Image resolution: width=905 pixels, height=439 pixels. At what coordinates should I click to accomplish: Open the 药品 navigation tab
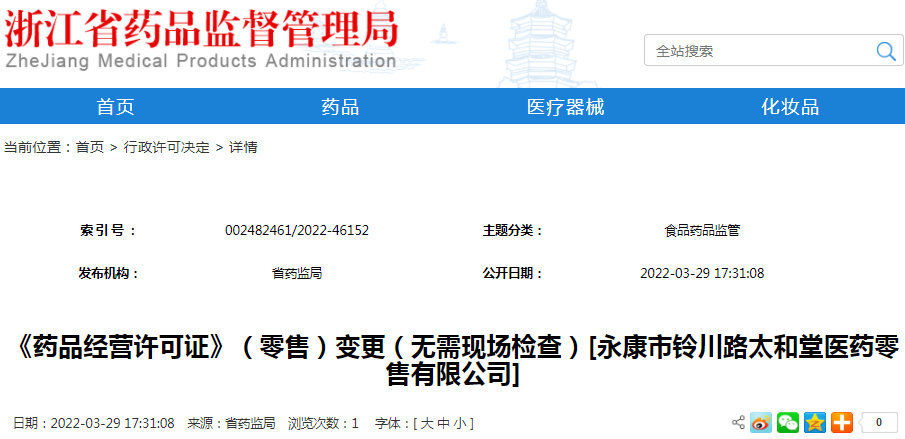340,107
